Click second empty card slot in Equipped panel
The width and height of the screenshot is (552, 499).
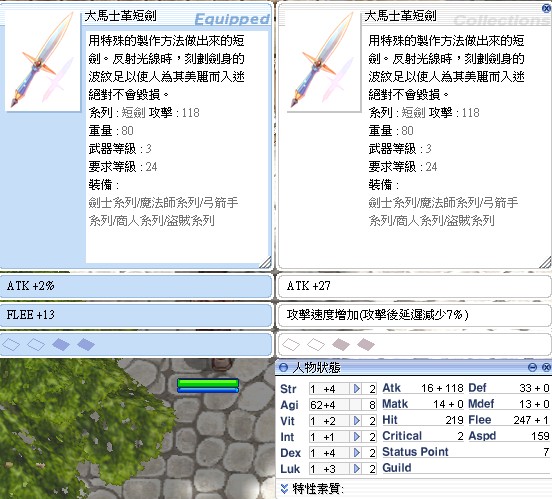point(36,344)
